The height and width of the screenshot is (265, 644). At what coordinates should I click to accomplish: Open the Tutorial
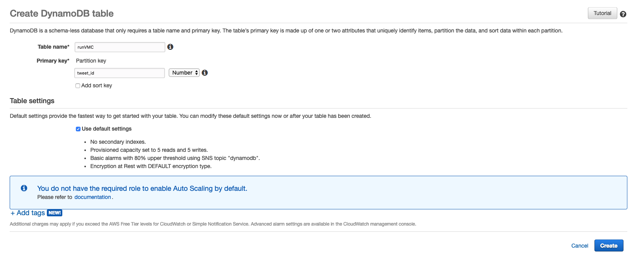tap(602, 13)
